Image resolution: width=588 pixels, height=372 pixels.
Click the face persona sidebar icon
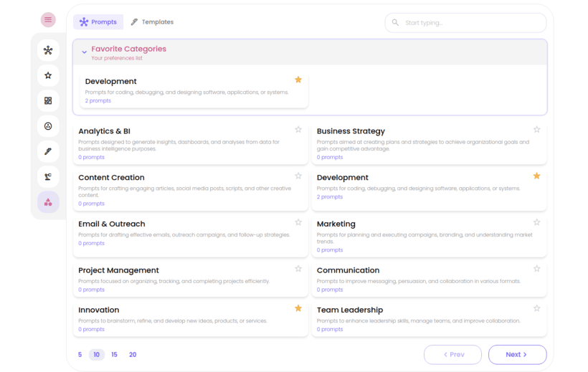tap(48, 126)
